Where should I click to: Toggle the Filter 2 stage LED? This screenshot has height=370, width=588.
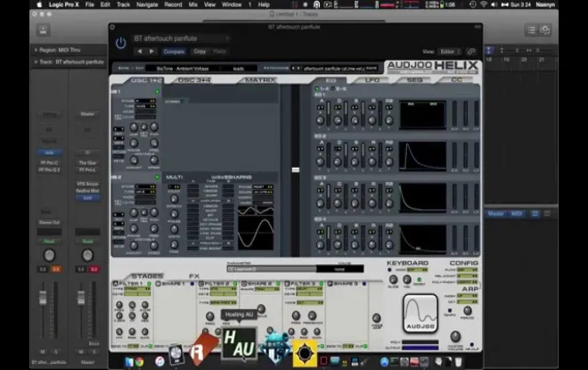pyautogui.click(x=235, y=284)
